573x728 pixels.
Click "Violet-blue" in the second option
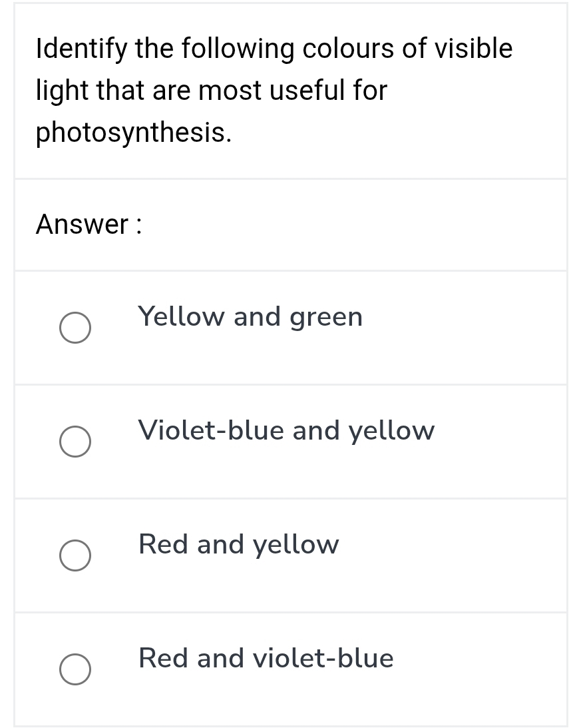(210, 430)
